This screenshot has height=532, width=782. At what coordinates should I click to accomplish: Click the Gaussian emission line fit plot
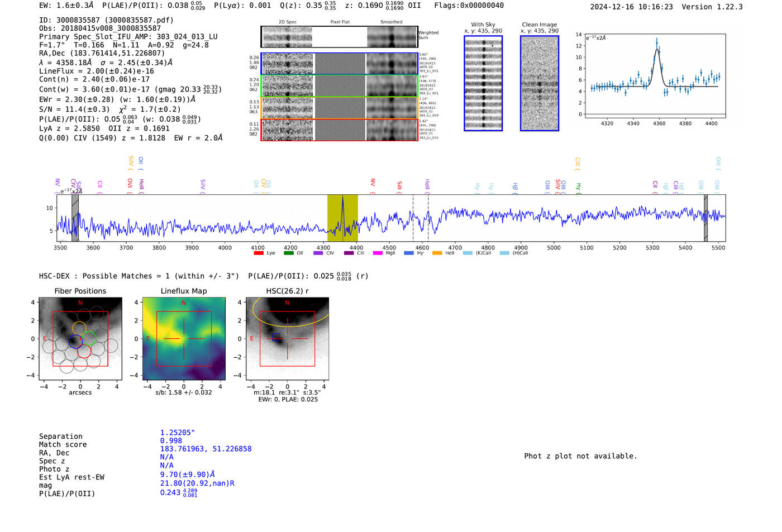click(x=655, y=76)
